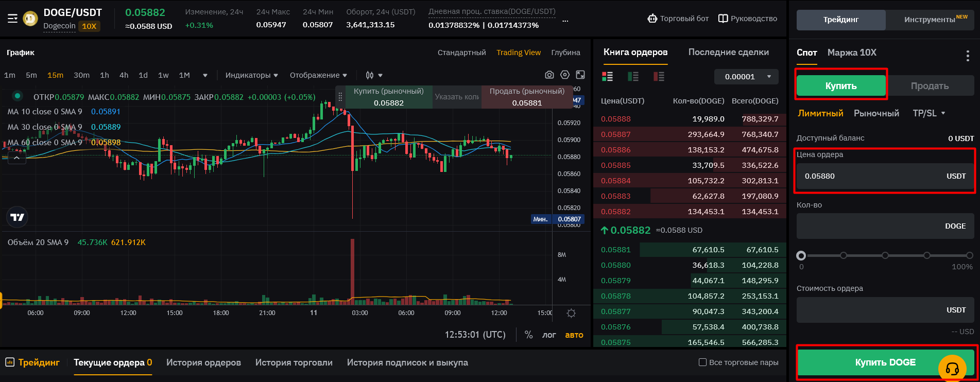Open chart time axis settings gear
The height and width of the screenshot is (382, 980).
pos(571,313)
